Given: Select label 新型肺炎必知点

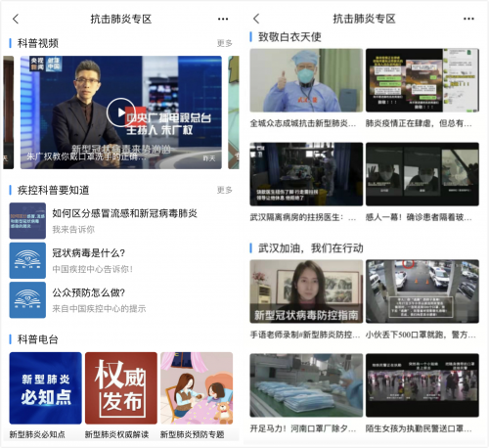Looking at the screenshot, I should click(x=37, y=434).
